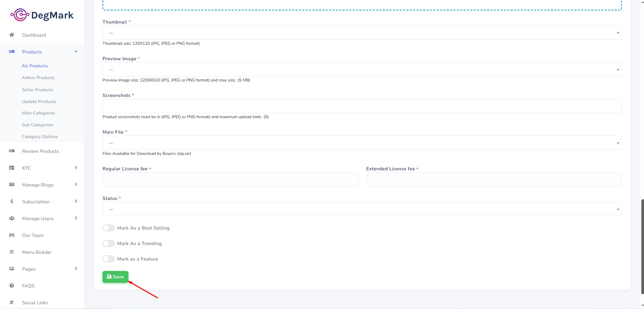Click the Subscription dollar icon

pos(12,202)
